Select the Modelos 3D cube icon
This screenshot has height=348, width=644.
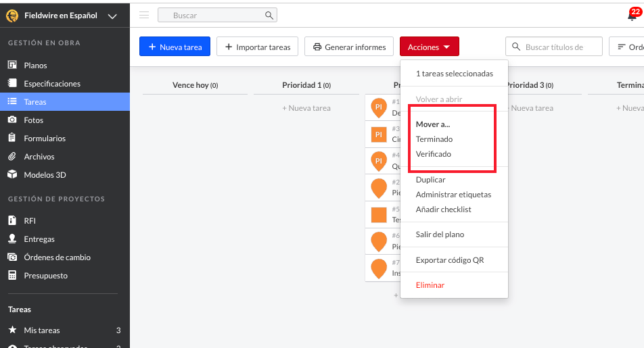pos(12,174)
